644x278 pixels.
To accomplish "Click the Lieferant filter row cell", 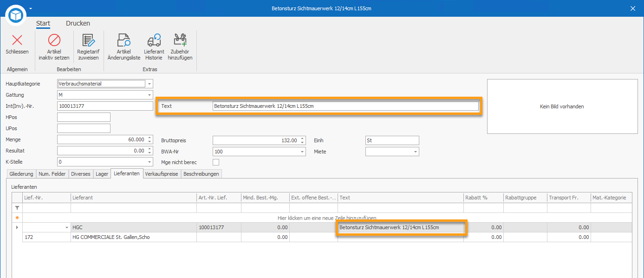I will (x=134, y=208).
